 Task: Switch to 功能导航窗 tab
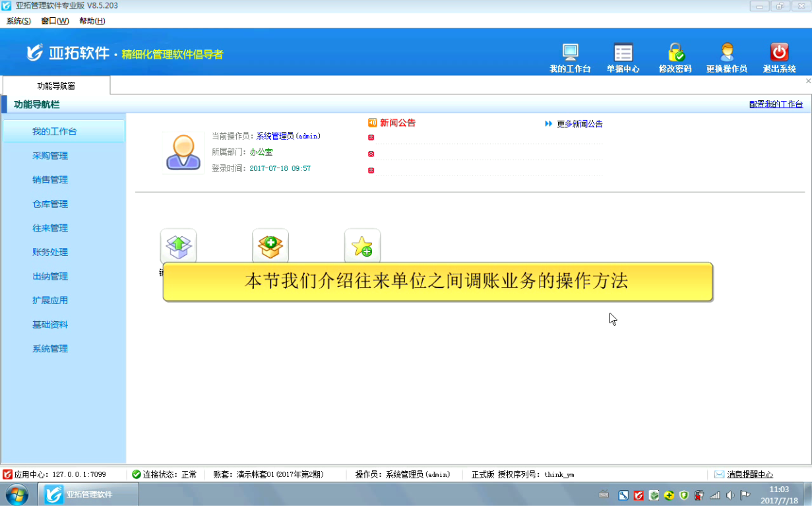(56, 86)
